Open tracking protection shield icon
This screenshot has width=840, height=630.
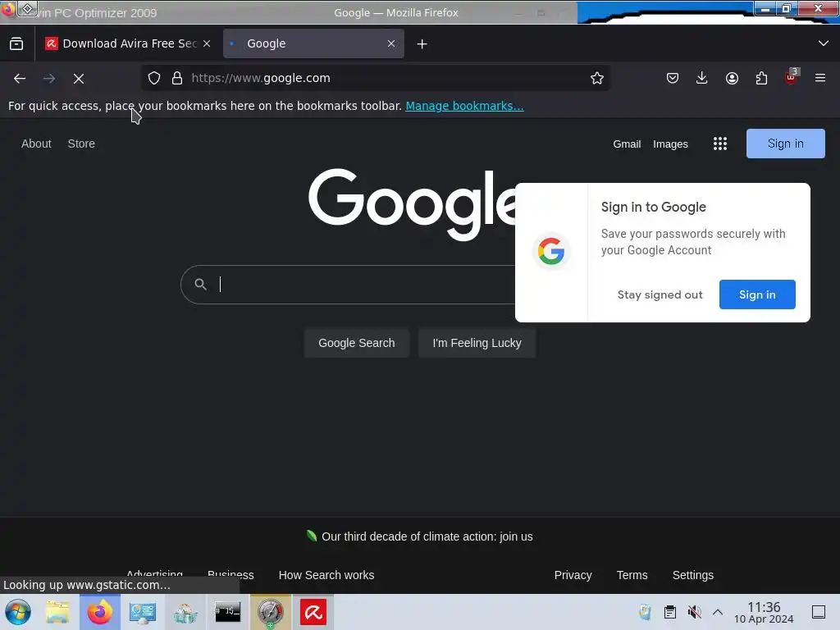point(154,78)
